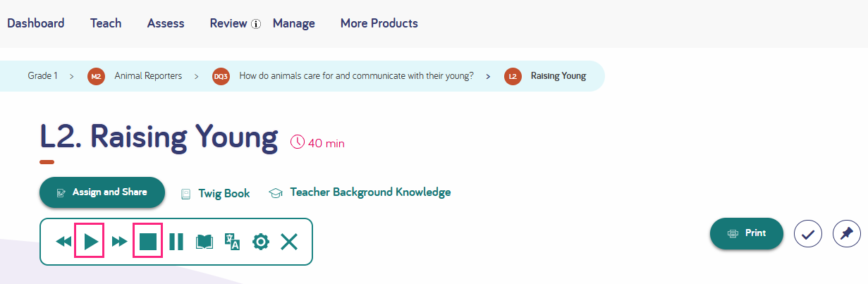Select the Teach menu item
868x284 pixels.
(x=106, y=23)
